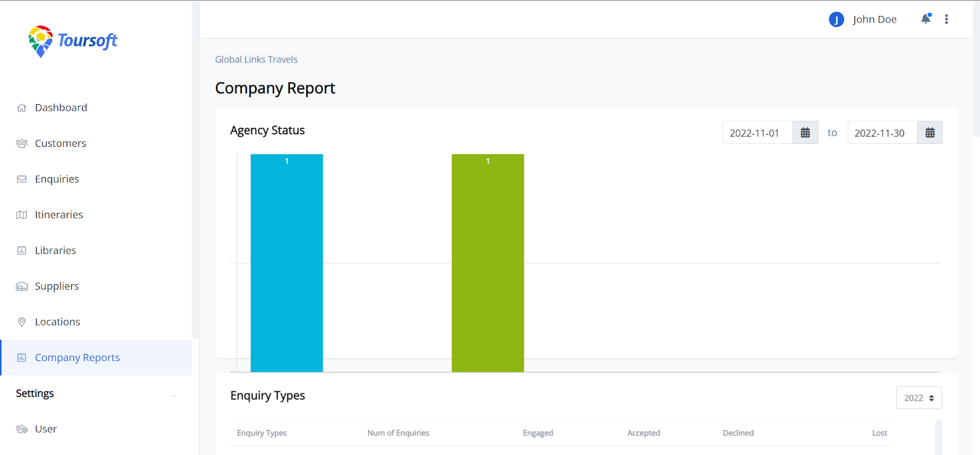Viewport: 980px width, 455px height.
Task: Select Company Reports menu item
Action: point(96,358)
